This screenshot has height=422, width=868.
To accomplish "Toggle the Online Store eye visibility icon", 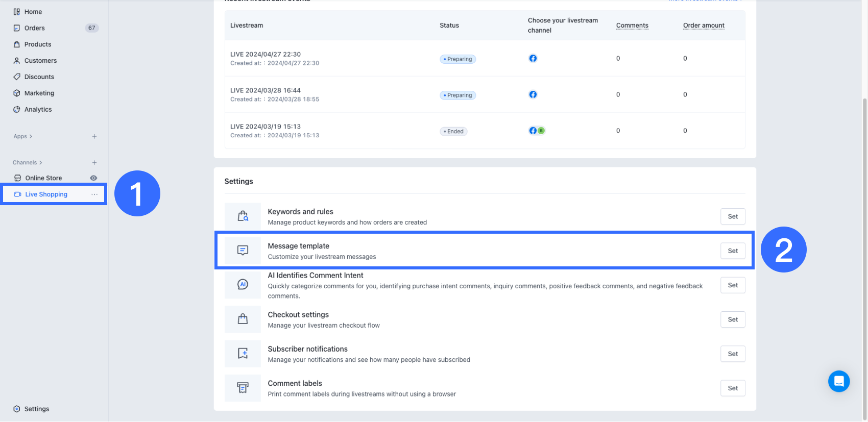I will point(93,178).
